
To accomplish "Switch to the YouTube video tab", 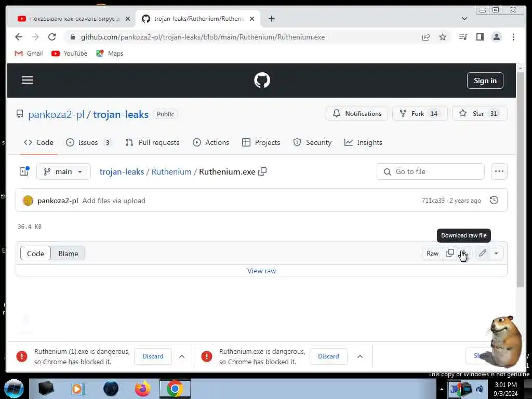I will click(x=70, y=19).
